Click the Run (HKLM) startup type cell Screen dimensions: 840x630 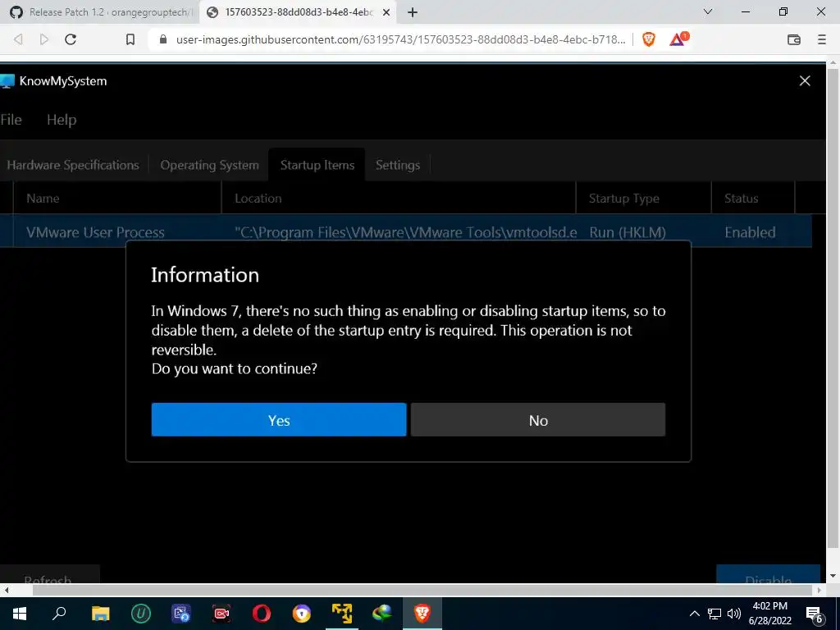click(628, 232)
